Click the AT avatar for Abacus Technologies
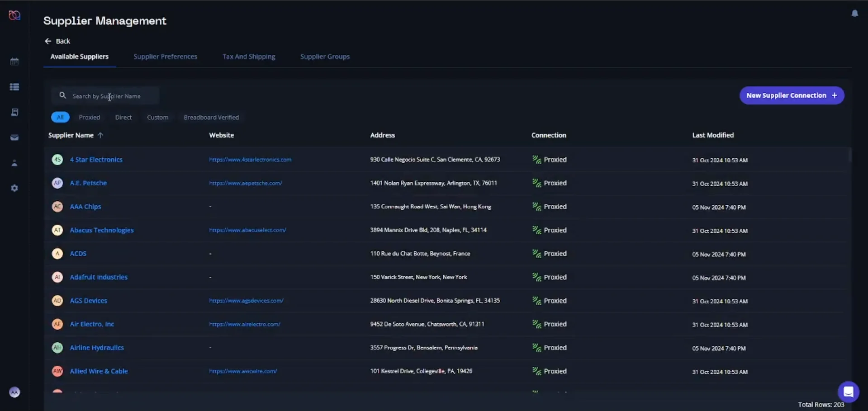Screen dimensions: 868x411 click(57, 230)
